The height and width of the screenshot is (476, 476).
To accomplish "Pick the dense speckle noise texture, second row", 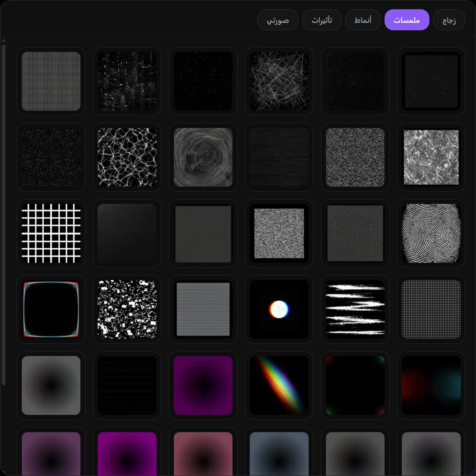I will point(355,157).
